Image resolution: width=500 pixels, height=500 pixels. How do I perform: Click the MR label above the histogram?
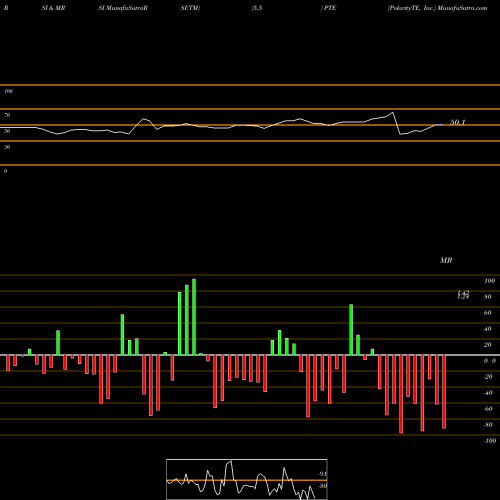coord(446,260)
